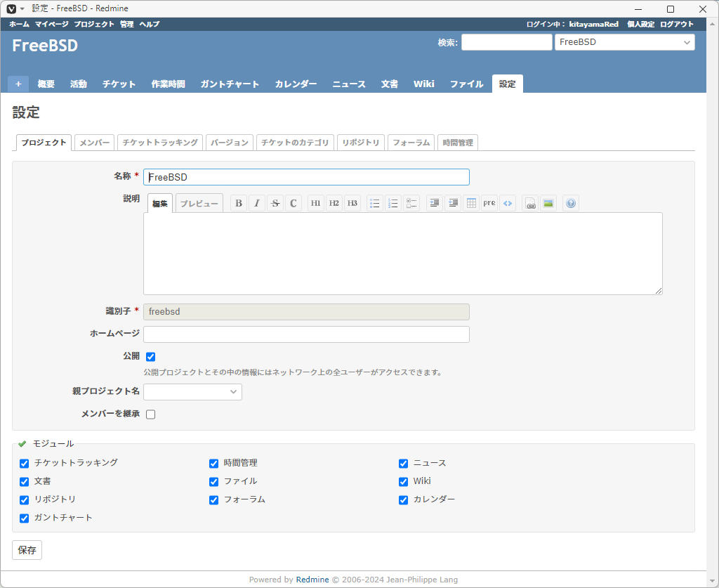Screen dimensions: 719x588
Task: Toggle the 公開 public checkbox
Action: pyautogui.click(x=150, y=357)
